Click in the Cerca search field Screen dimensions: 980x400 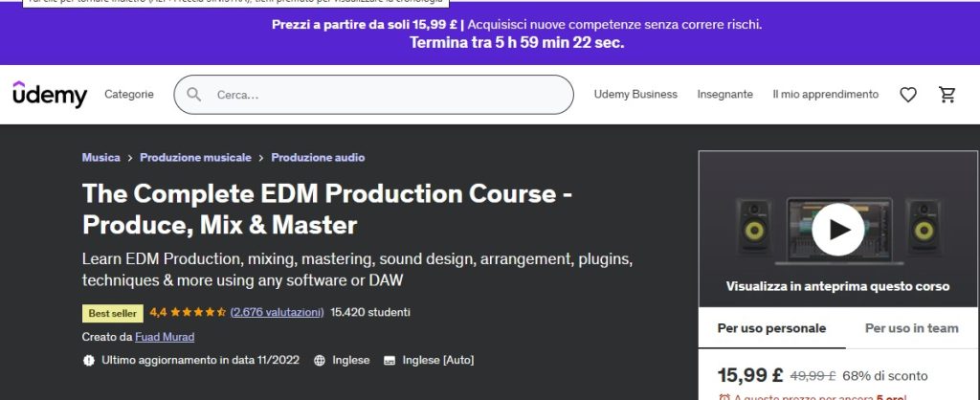tap(383, 95)
